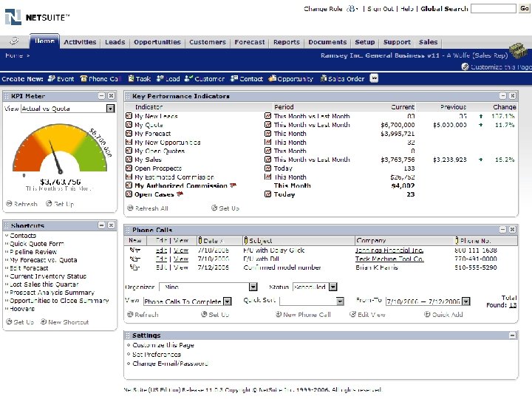Click the recent records icon left of Home tab
Screen dimensions: 532x399
(x=14, y=41)
